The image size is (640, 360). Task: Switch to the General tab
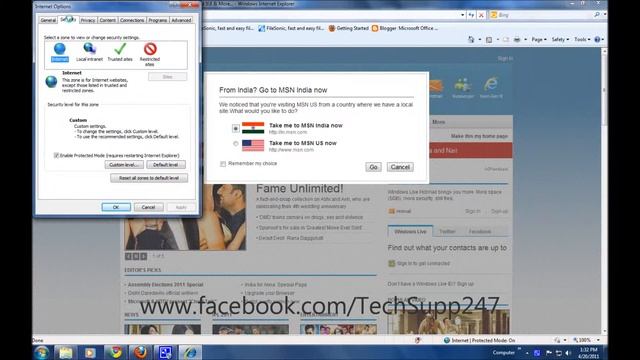pos(48,20)
